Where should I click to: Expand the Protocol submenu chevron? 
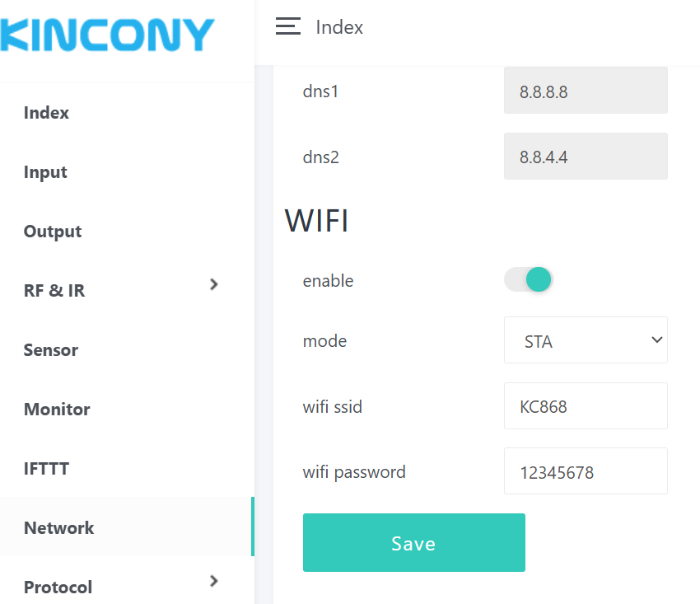[214, 581]
